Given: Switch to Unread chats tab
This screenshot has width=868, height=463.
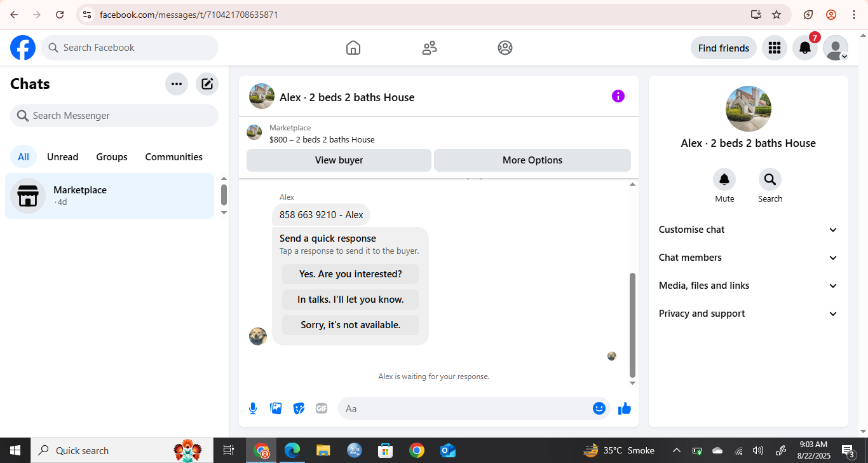Looking at the screenshot, I should coord(63,157).
